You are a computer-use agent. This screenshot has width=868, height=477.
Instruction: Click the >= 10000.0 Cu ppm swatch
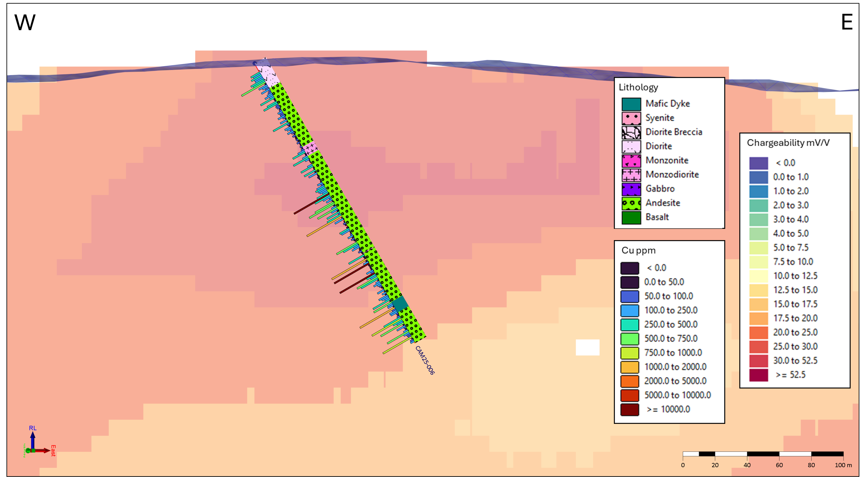point(630,409)
